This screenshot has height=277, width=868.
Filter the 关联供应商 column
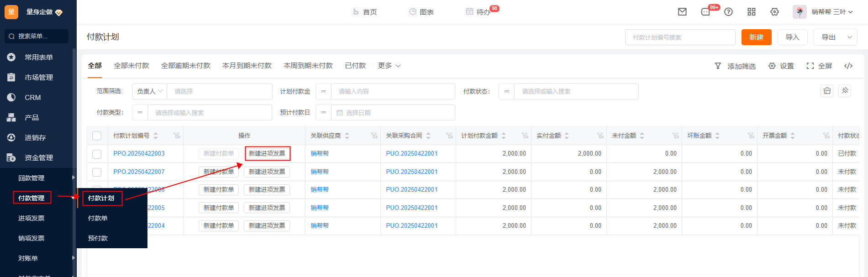pyautogui.click(x=374, y=136)
